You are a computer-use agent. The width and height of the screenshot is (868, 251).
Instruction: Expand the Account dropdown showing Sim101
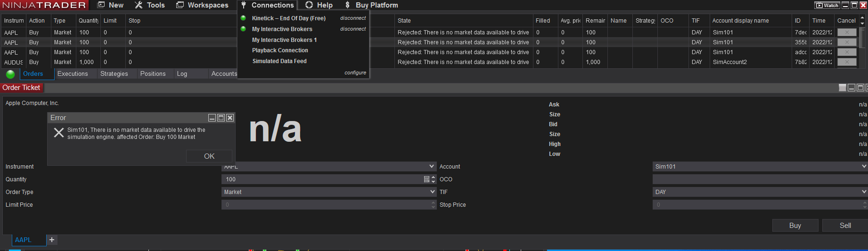pyautogui.click(x=864, y=167)
